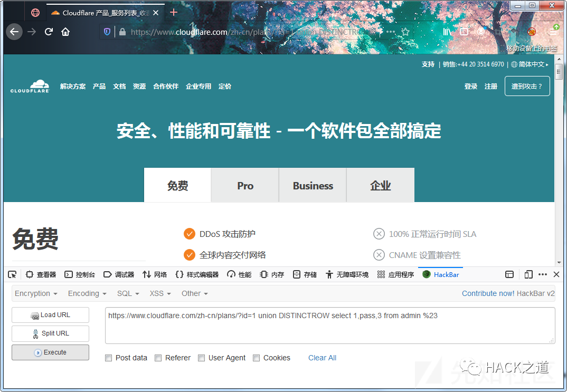Toggle the browser sidebar view
The image size is (567, 392).
[464, 32]
